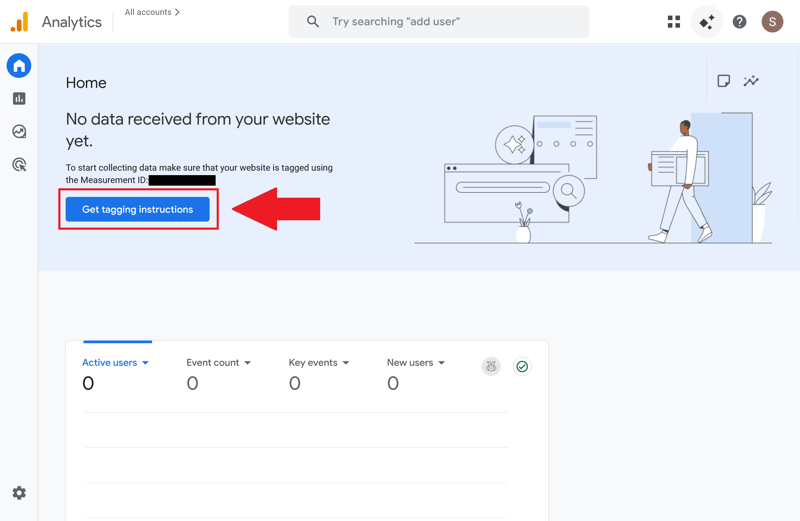Open the Google apps grid icon
The height and width of the screenshot is (521, 800).
pyautogui.click(x=674, y=22)
